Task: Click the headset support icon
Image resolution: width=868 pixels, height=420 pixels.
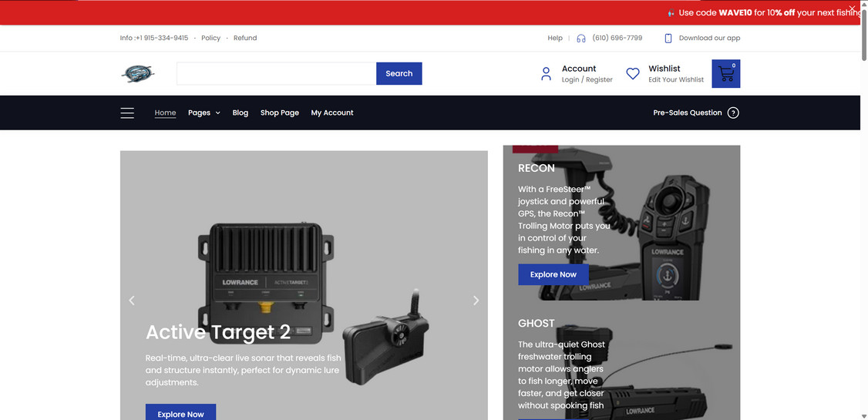Action: click(581, 39)
